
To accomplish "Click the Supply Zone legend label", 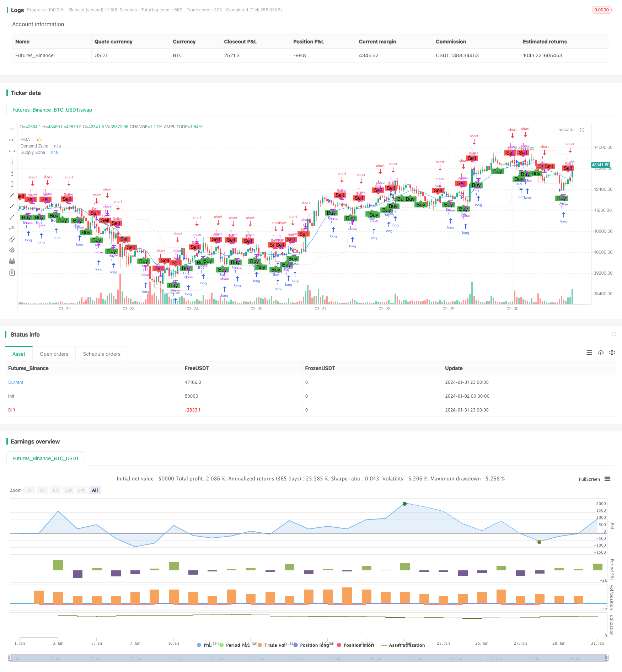I will click(33, 152).
